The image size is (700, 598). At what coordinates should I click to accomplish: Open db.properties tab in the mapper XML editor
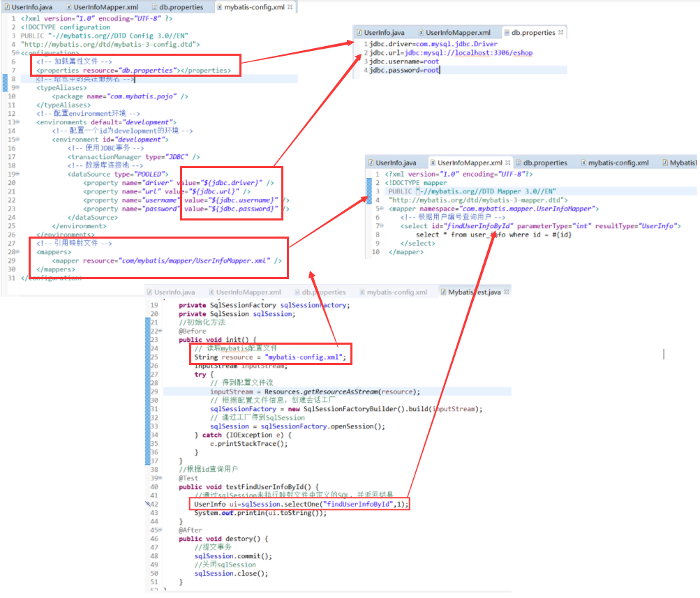coord(542,163)
